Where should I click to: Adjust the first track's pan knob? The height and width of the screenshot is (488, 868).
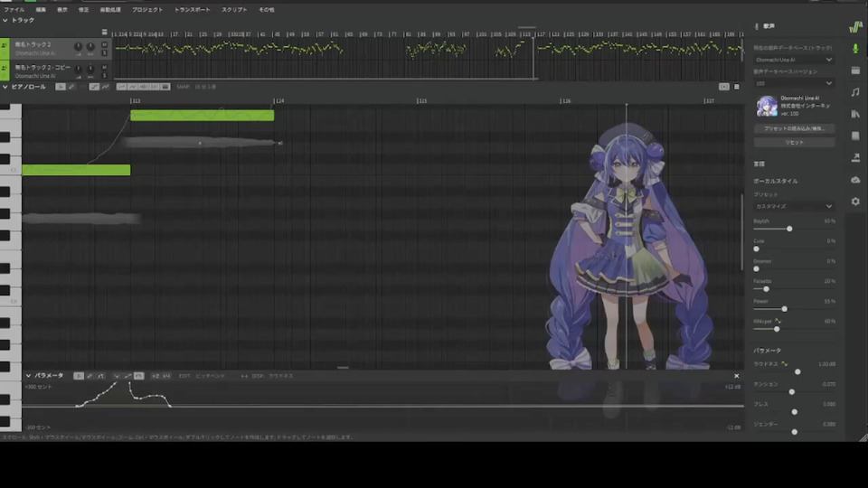[x=90, y=47]
